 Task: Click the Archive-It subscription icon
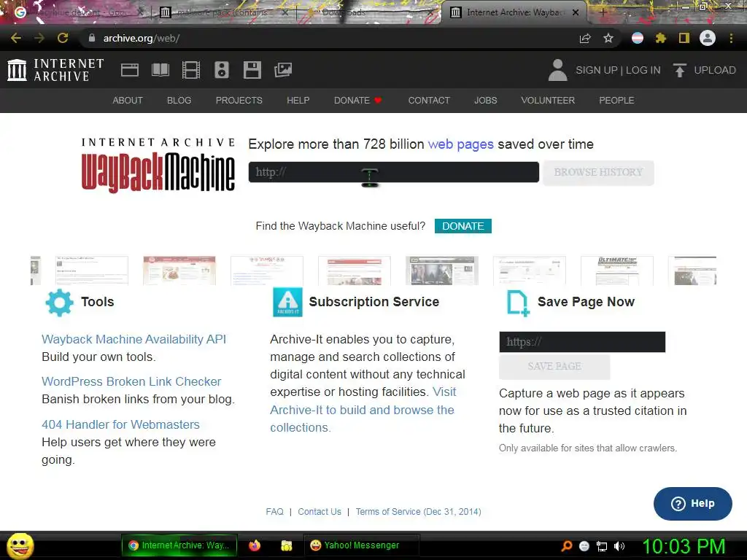(x=287, y=303)
